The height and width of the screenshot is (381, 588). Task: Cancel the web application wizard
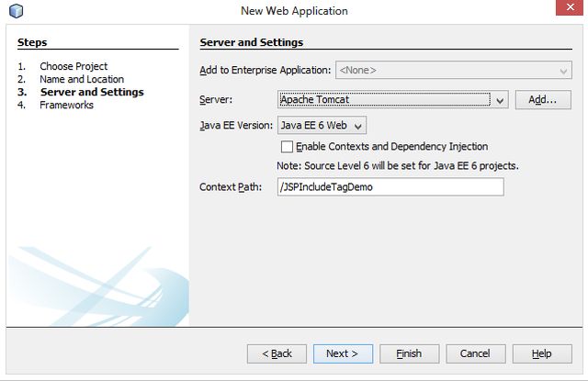(475, 353)
